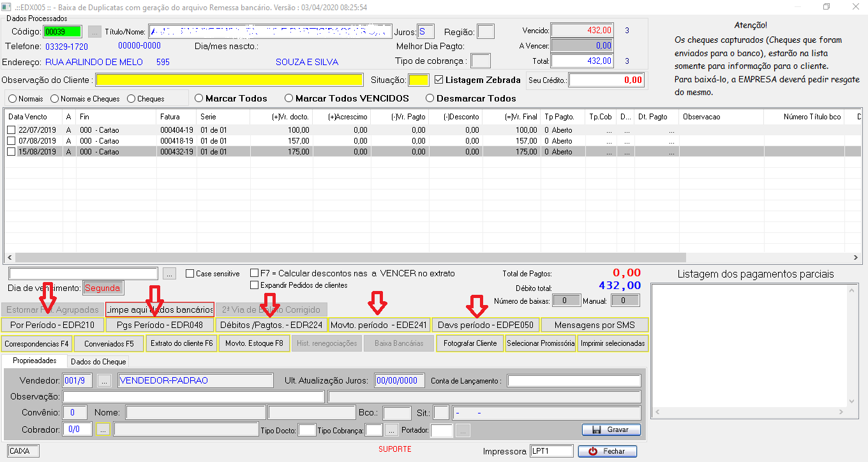Select the Marcar Todos VENCIDOS option
868x462 pixels.
(x=289, y=98)
